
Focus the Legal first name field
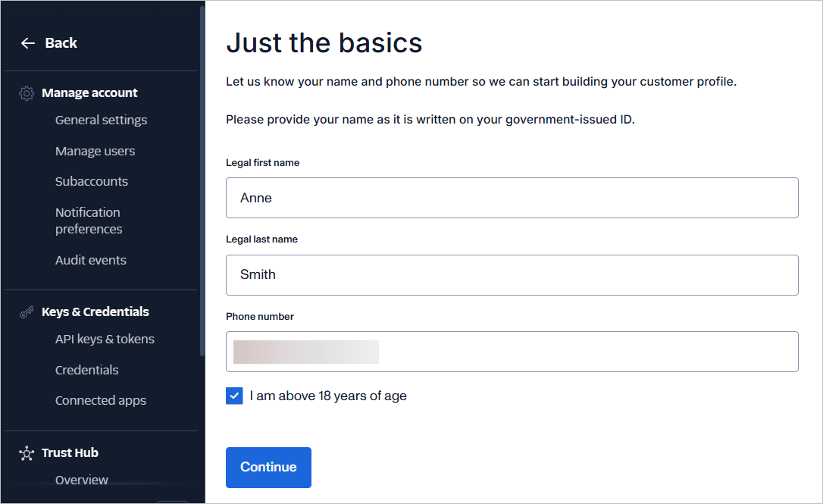tap(512, 198)
